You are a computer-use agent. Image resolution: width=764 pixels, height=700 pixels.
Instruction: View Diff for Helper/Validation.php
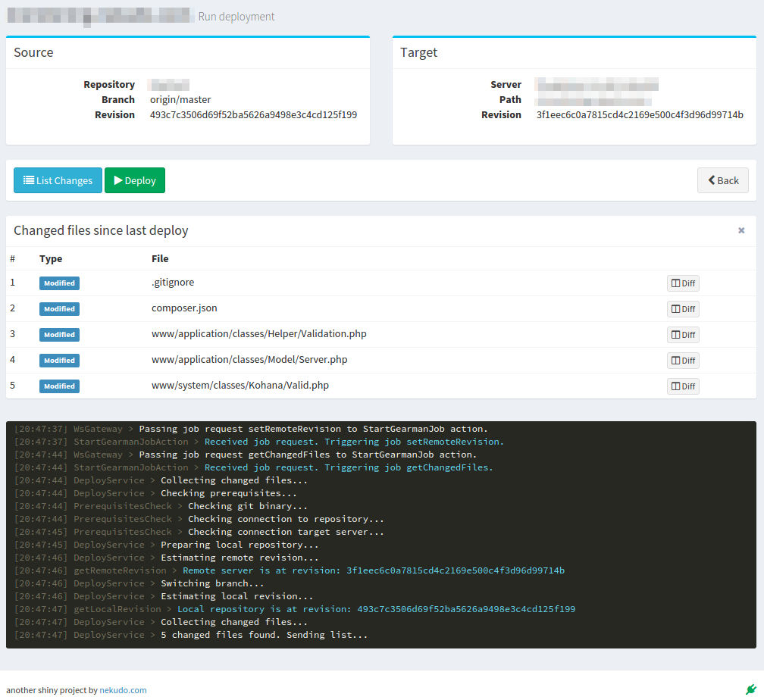click(x=683, y=335)
